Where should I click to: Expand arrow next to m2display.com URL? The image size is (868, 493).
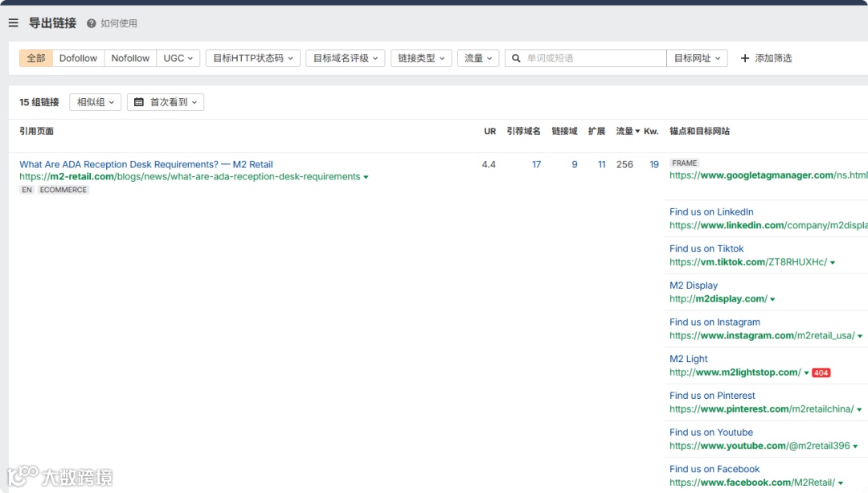click(772, 299)
